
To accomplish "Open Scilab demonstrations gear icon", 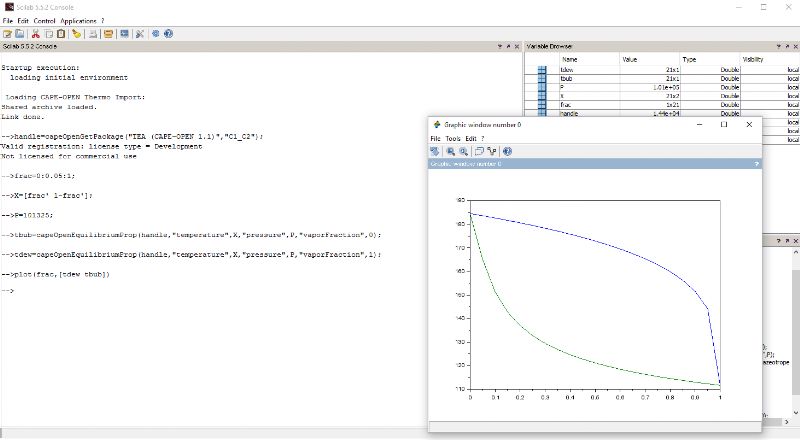I will [x=156, y=34].
